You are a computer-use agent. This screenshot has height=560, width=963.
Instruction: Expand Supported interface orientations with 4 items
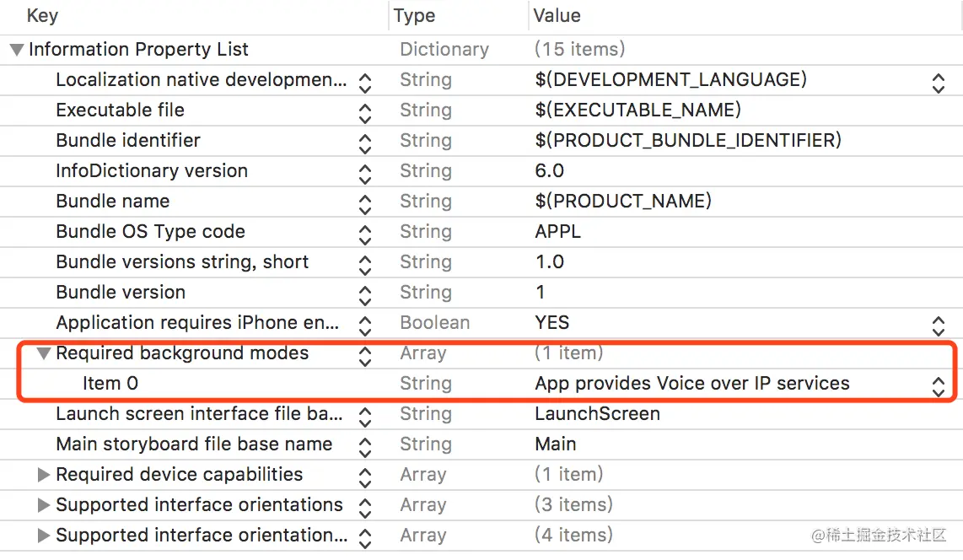44,536
